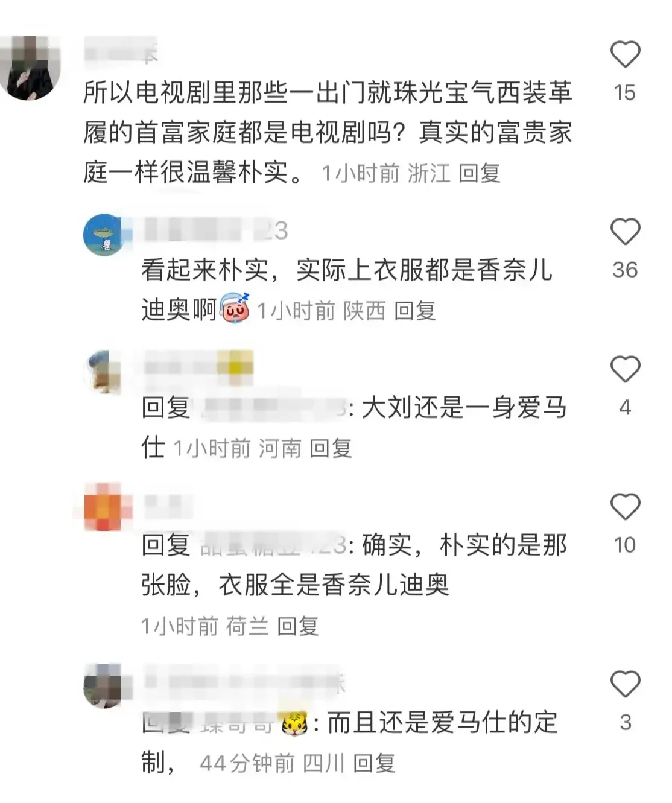Like the comment with 36 likes
Image resolution: width=672 pixels, height=803 pixels.
625,232
